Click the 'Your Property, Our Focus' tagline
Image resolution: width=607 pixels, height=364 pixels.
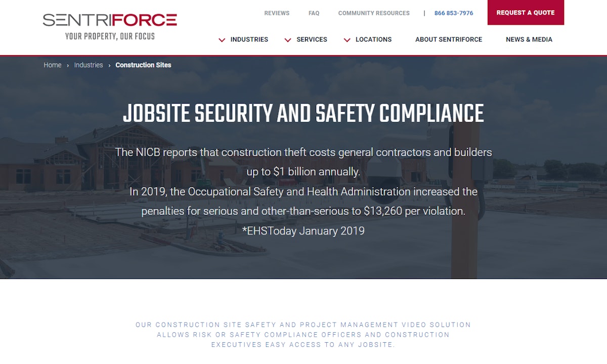tap(109, 36)
